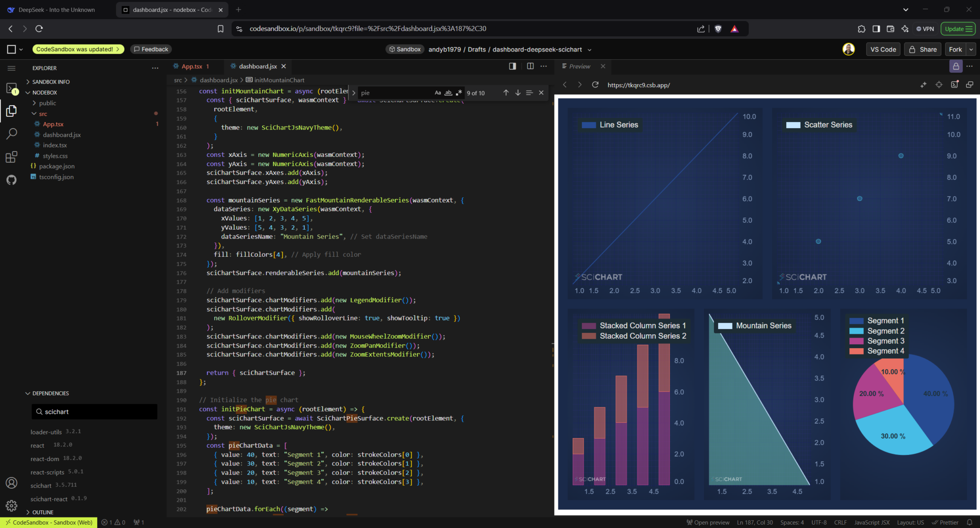Toggle Match Whole Word in find widget
This screenshot has height=528, width=980.
(x=448, y=93)
